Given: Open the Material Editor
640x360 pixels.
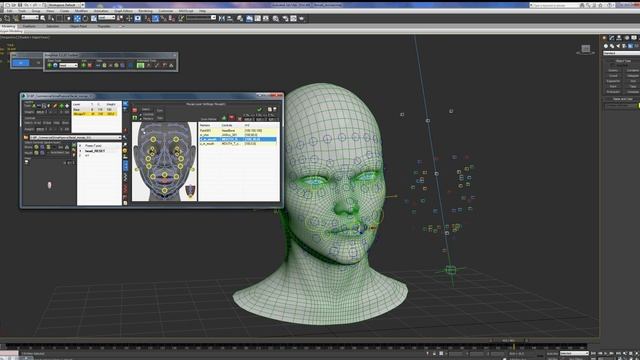Looking at the screenshot, I should (275, 18).
